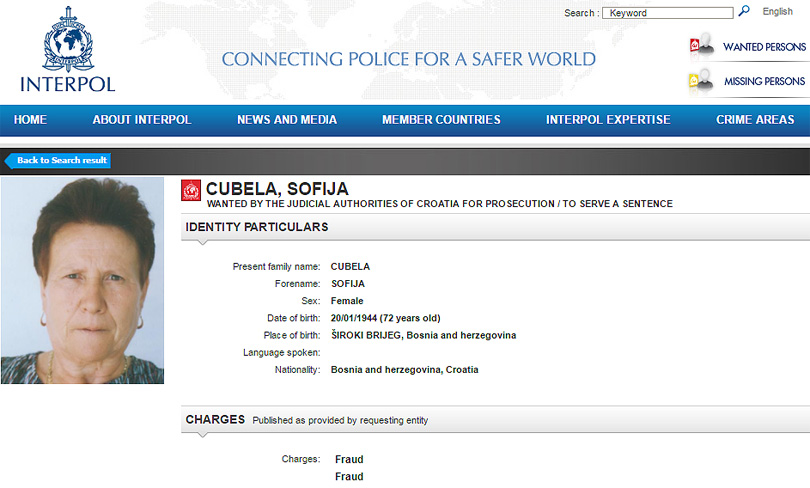Click the Present family name label
The width and height of the screenshot is (810, 488).
pos(276,266)
